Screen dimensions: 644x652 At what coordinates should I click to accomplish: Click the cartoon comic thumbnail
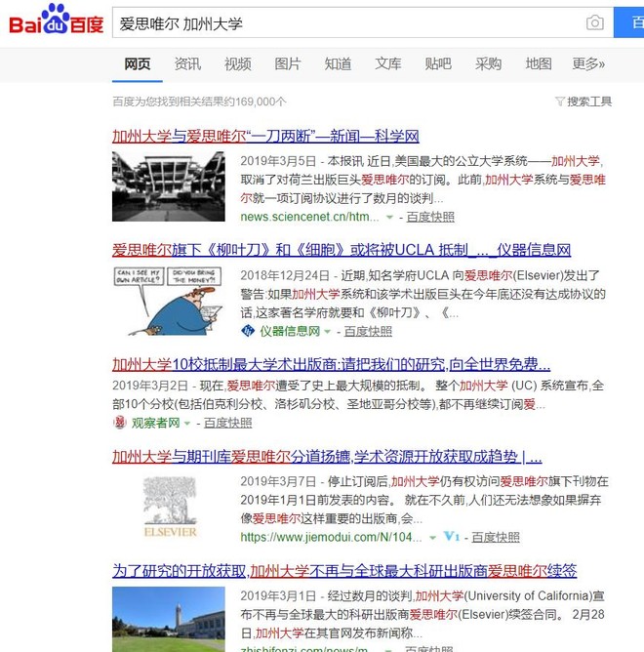(169, 301)
